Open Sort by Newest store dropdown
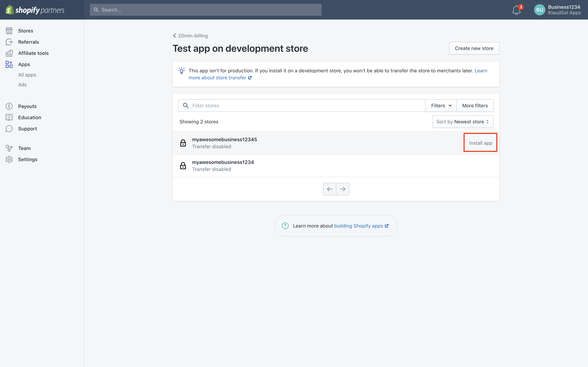Image resolution: width=588 pixels, height=367 pixels. [463, 122]
